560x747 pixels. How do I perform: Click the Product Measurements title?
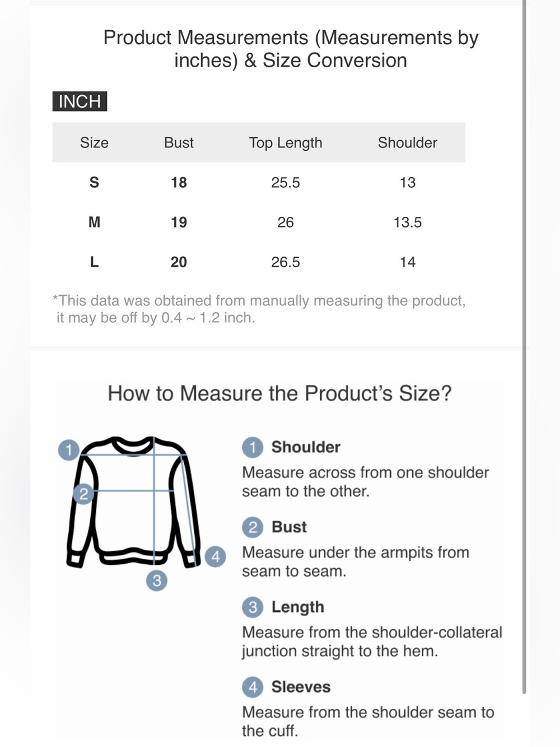pos(291,49)
